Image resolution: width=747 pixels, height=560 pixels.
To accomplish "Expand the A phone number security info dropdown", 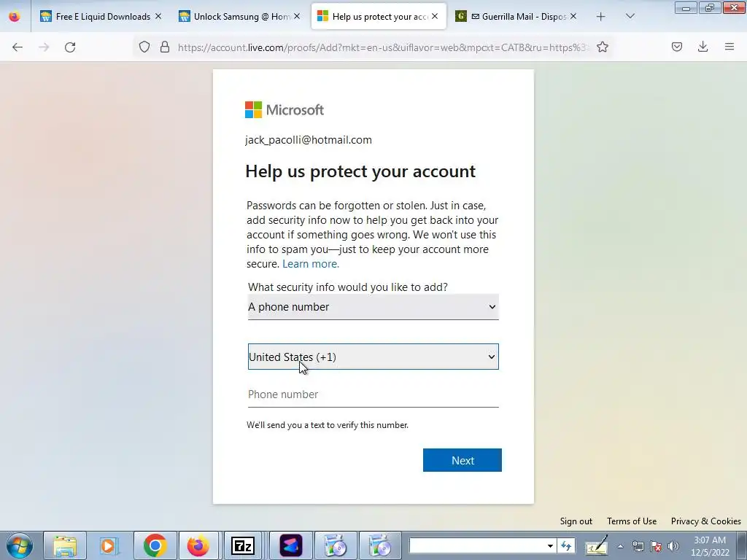I will pyautogui.click(x=373, y=307).
